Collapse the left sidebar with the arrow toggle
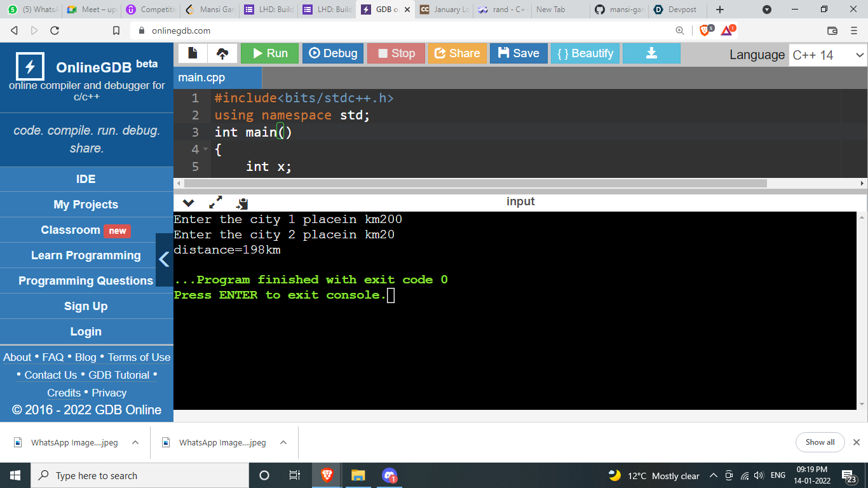868x488 pixels. 165,259
